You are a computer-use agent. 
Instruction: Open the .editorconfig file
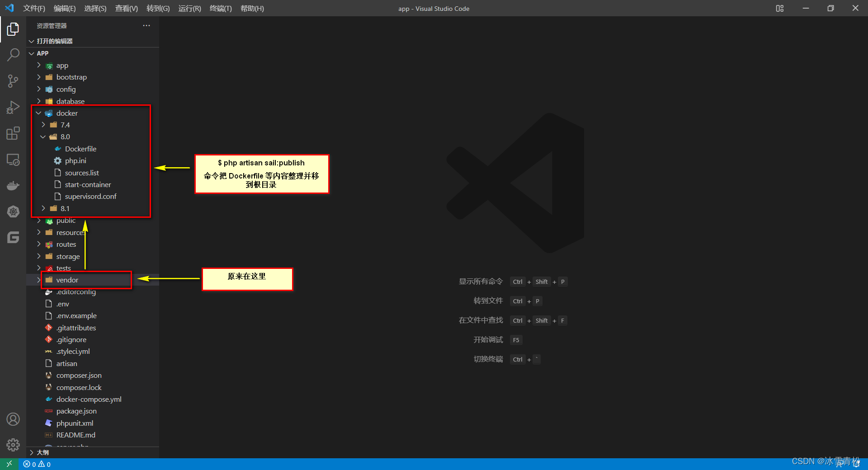click(x=76, y=292)
